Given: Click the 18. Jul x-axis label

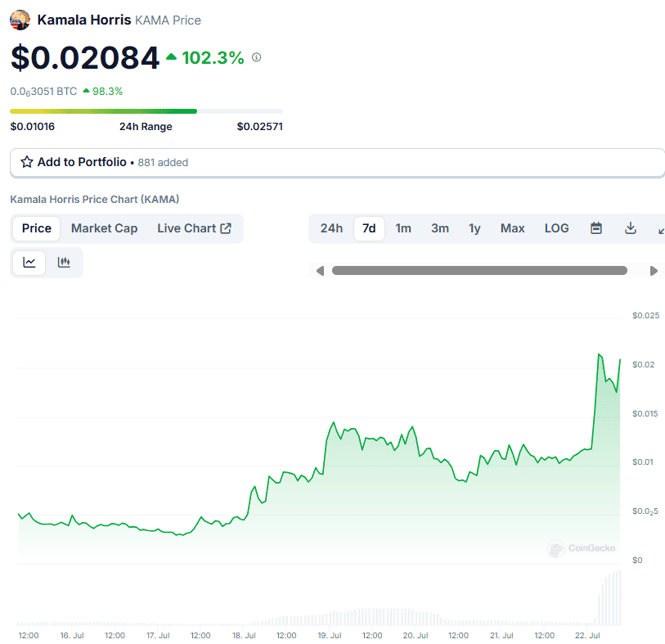Looking at the screenshot, I should (x=244, y=635).
